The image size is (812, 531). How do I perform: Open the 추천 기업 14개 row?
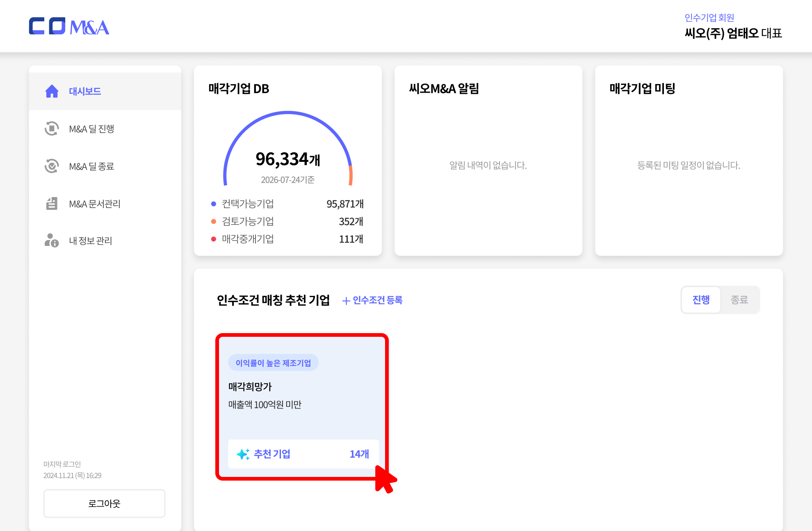[303, 454]
